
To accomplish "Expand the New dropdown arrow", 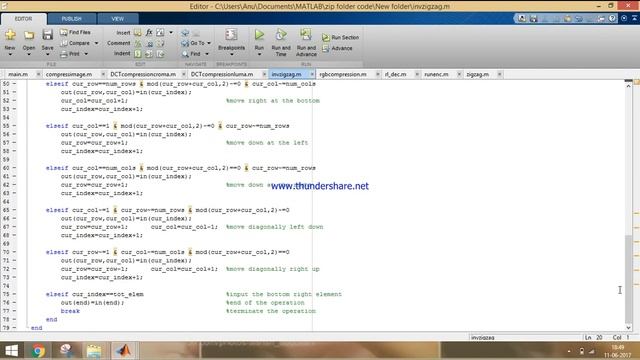I will pos(10,54).
